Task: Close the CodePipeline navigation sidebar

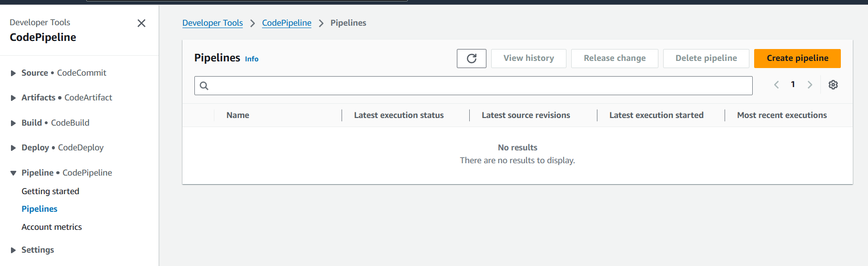Action: tap(141, 23)
